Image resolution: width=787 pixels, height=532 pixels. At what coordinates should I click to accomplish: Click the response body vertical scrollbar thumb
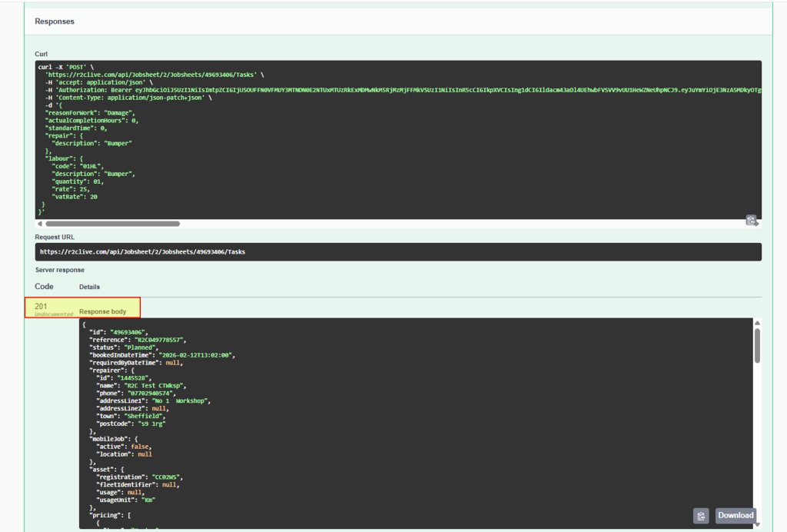[x=758, y=345]
